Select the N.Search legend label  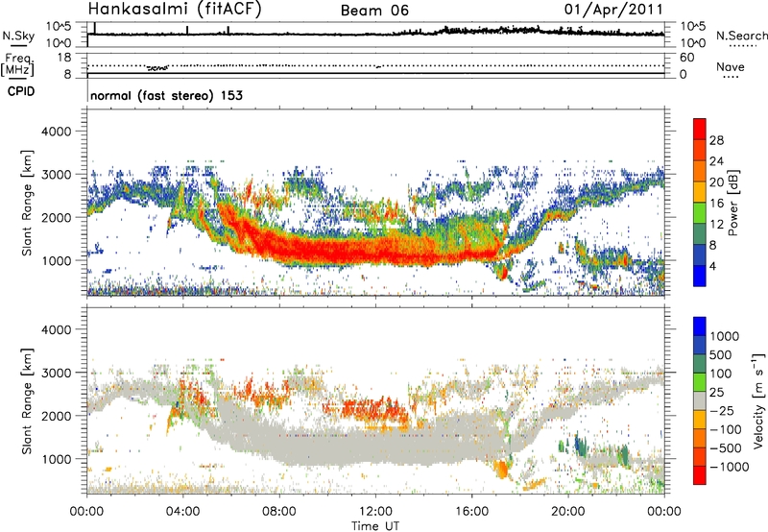(741, 36)
